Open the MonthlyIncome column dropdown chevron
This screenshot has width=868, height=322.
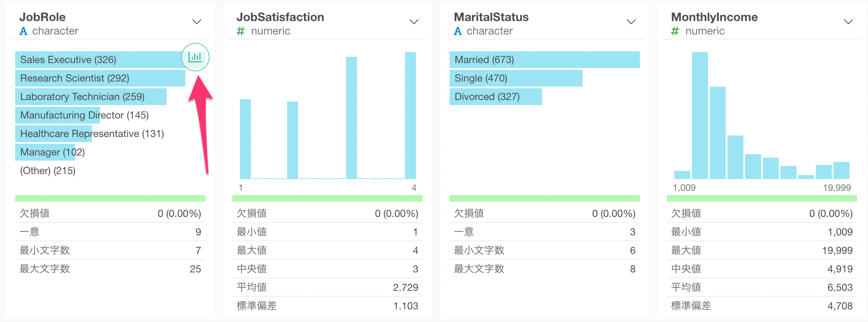pyautogui.click(x=848, y=22)
